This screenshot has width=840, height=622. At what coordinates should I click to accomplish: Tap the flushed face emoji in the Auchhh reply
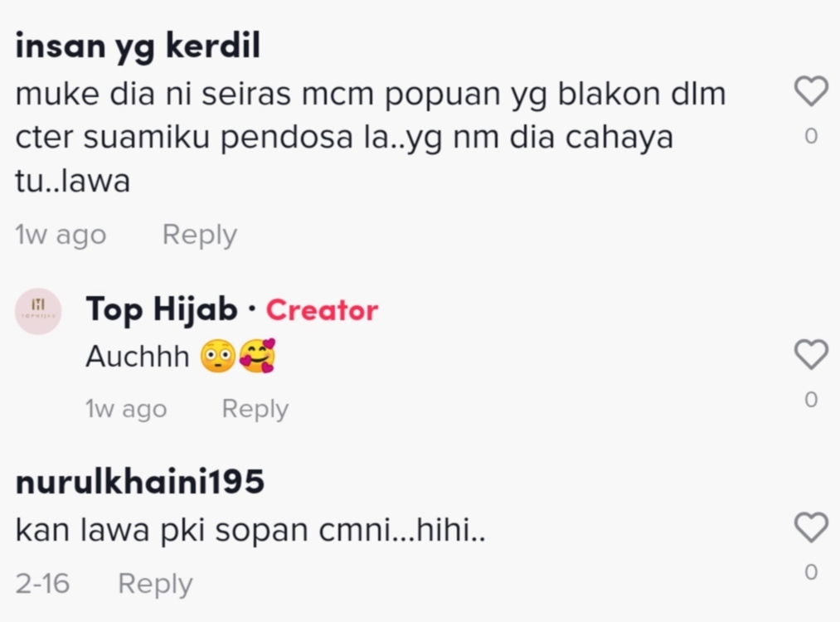click(217, 356)
